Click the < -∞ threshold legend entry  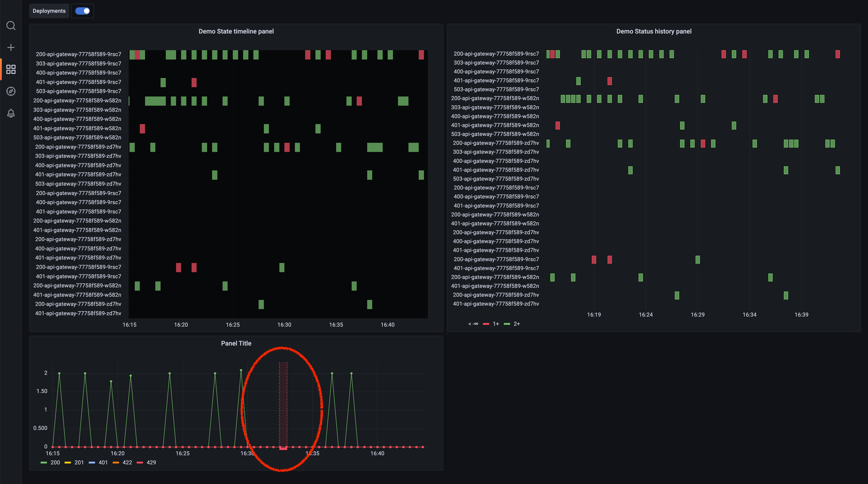pos(473,324)
